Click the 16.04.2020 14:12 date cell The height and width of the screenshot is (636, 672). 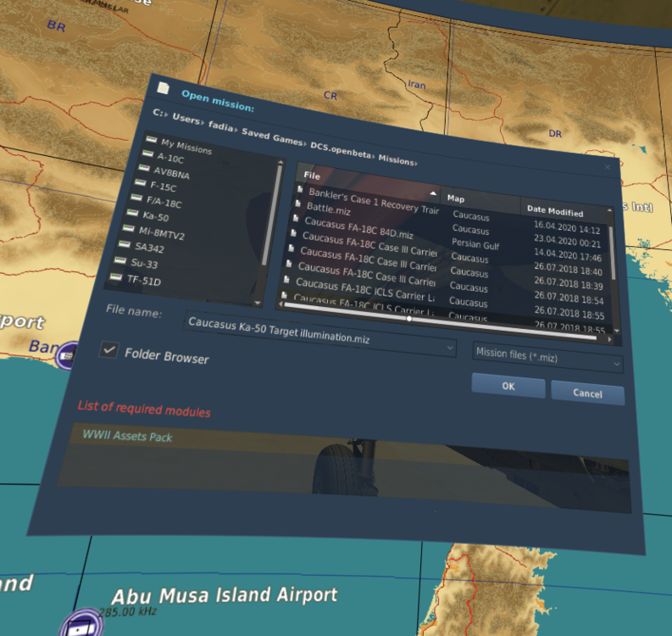(567, 227)
